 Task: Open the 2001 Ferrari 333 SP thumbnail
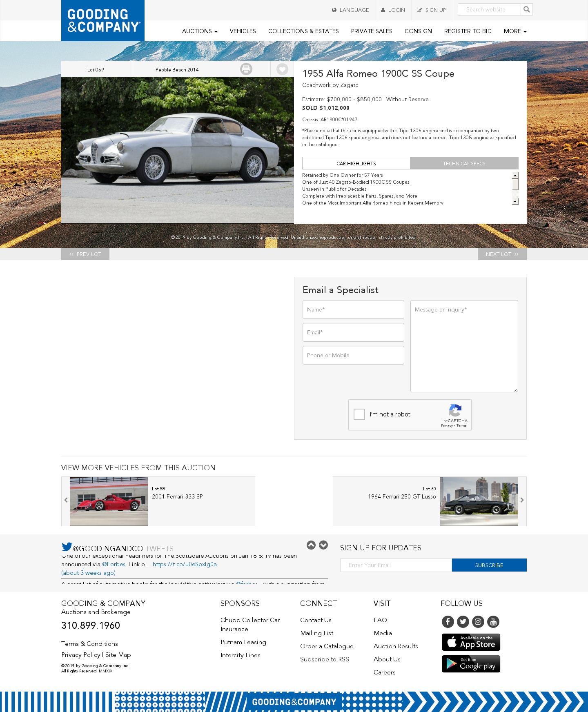coord(109,501)
